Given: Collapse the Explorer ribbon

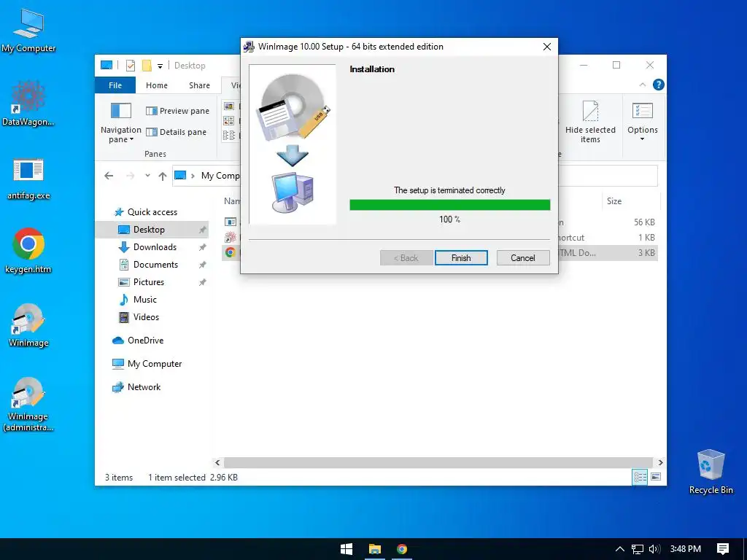Looking at the screenshot, I should [x=642, y=85].
